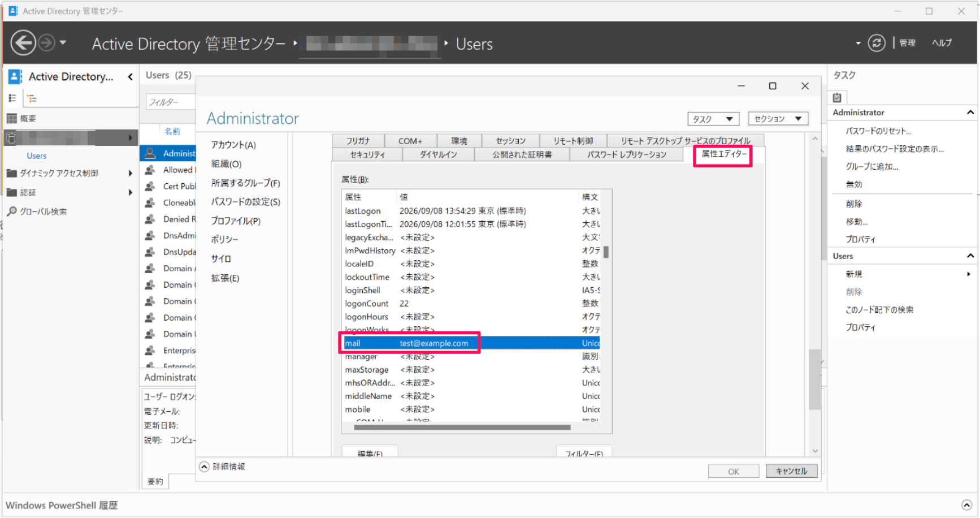The height and width of the screenshot is (518, 980).
Task: Click the OK button
Action: (x=733, y=472)
